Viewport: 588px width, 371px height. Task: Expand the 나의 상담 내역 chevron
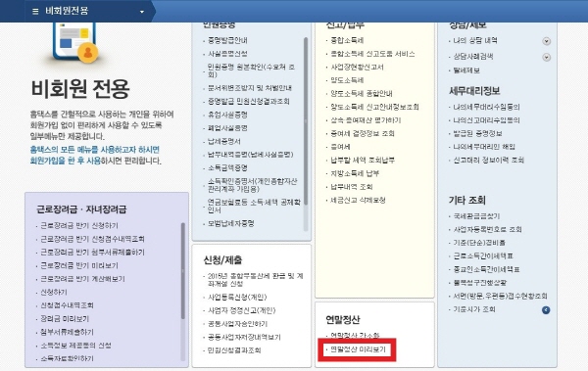[547, 41]
